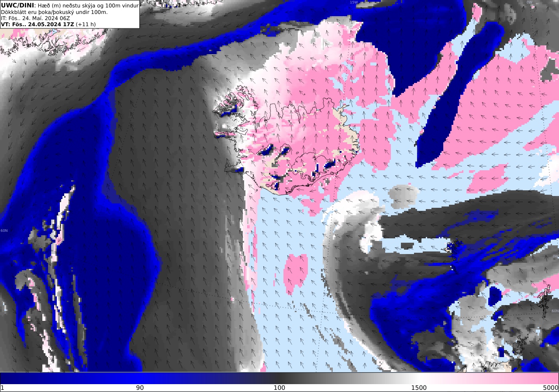Click the '60N' latitude label at the left edge
This screenshot has width=559, height=392.
pos(4,230)
